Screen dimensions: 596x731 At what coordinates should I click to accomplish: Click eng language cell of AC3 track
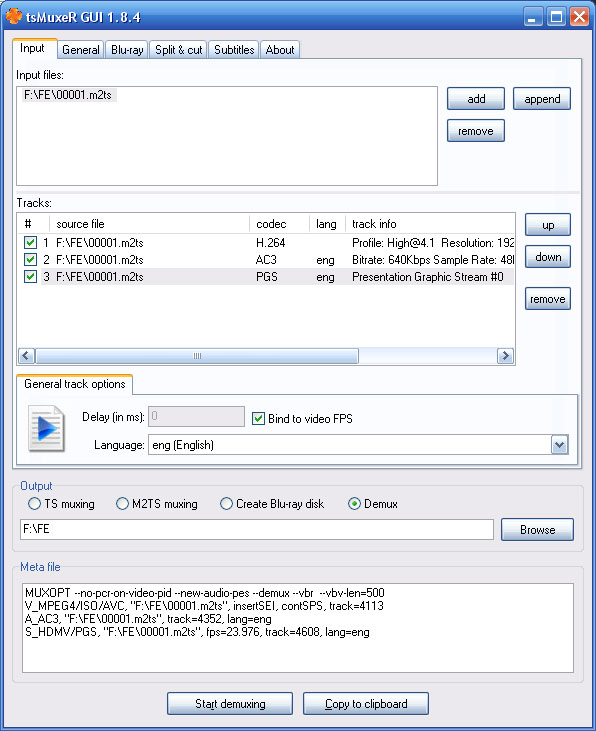coord(325,260)
